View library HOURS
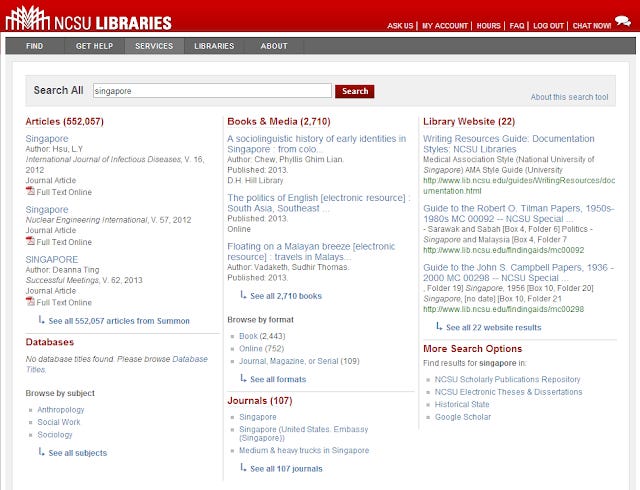Image resolution: width=640 pixels, height=490 pixels. coord(489,26)
